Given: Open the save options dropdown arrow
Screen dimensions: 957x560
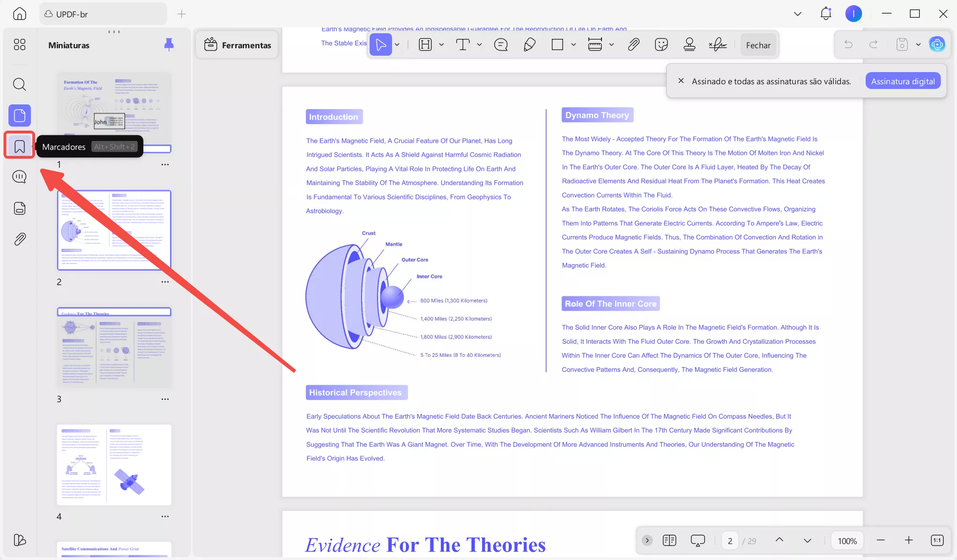Looking at the screenshot, I should 918,45.
